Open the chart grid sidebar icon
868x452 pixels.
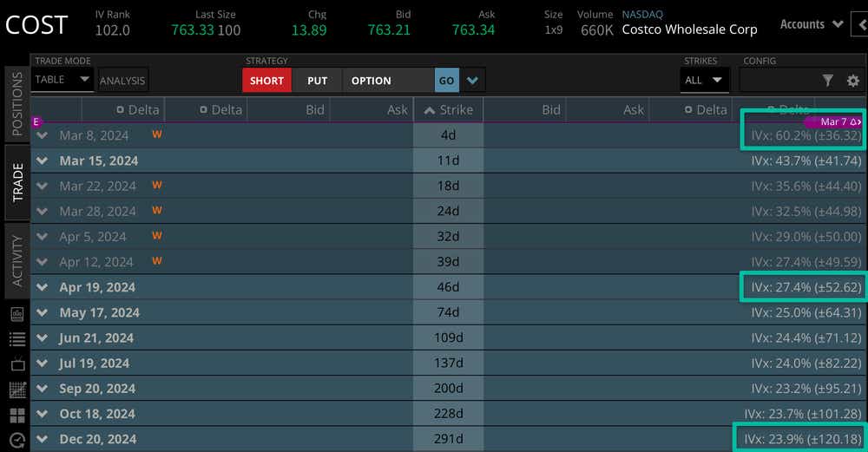coord(16,390)
